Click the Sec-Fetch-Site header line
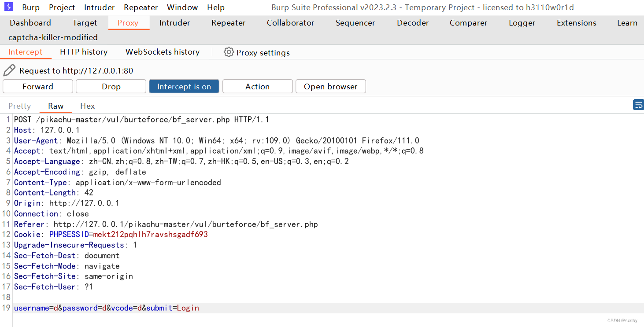 [x=73, y=276]
